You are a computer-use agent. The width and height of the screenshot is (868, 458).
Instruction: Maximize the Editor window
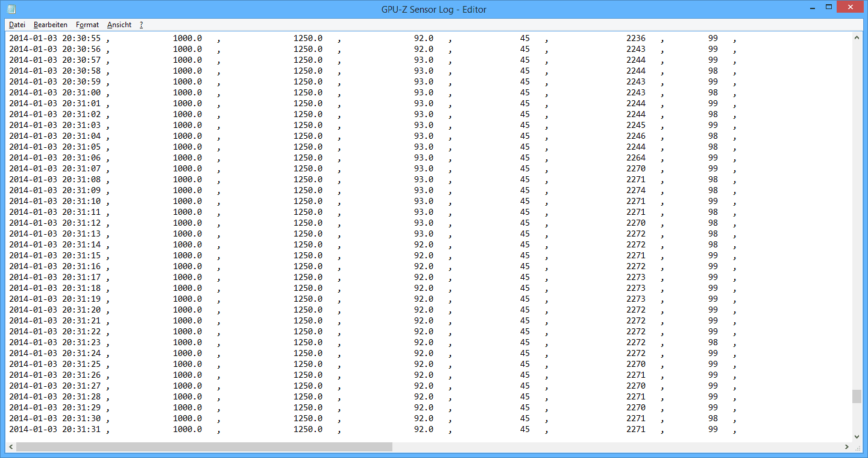pyautogui.click(x=828, y=7)
